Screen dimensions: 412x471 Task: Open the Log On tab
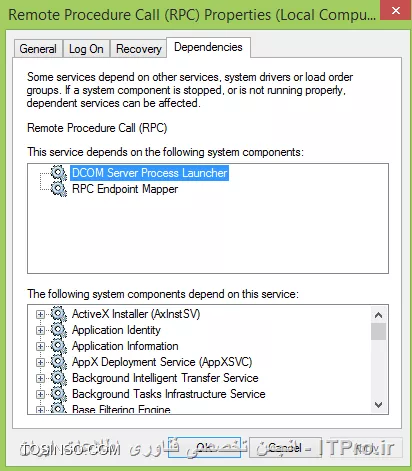(86, 49)
